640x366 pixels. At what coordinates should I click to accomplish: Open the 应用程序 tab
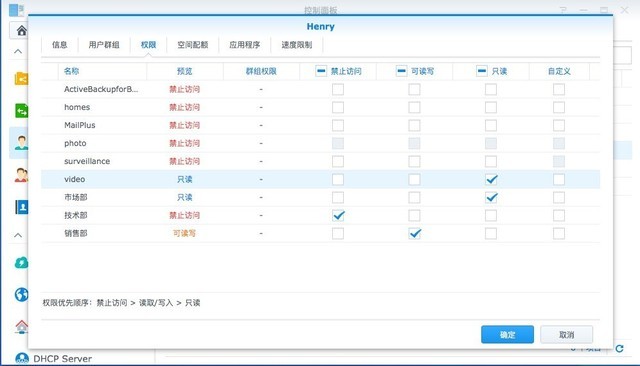point(244,45)
